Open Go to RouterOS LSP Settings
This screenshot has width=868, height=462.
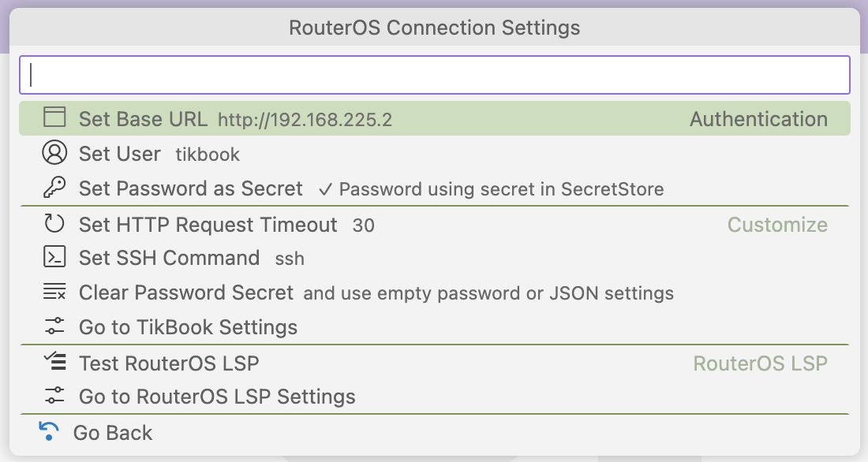[x=435, y=396]
